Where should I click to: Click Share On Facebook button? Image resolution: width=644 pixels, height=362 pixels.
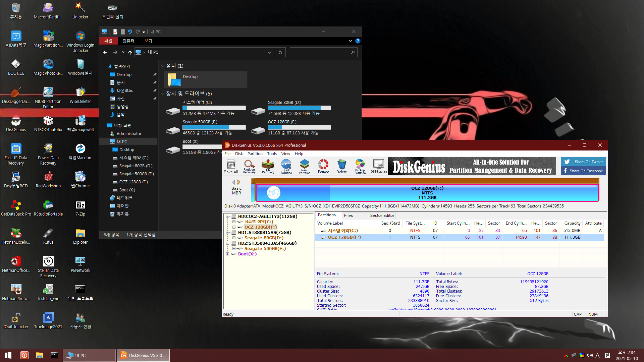(583, 171)
